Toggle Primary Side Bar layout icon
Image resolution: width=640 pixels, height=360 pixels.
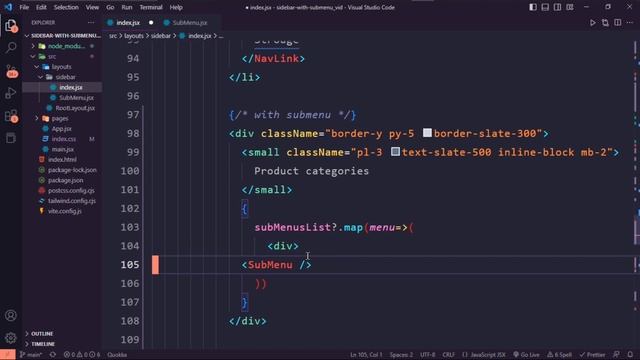coord(533,7)
